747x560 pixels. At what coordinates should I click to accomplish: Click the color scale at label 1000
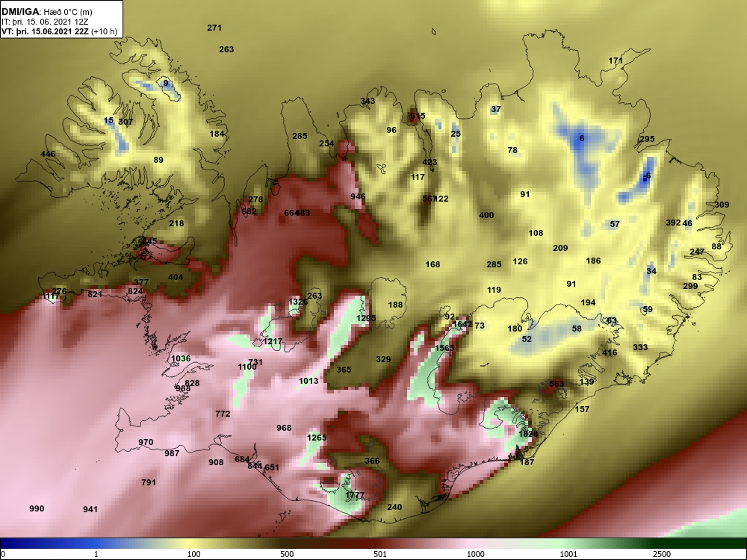(476, 554)
